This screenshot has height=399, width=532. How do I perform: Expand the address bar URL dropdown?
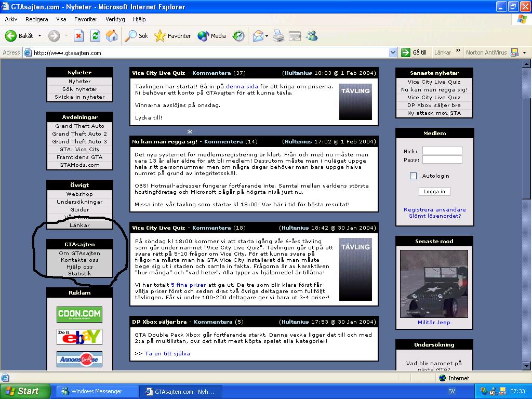pos(393,52)
